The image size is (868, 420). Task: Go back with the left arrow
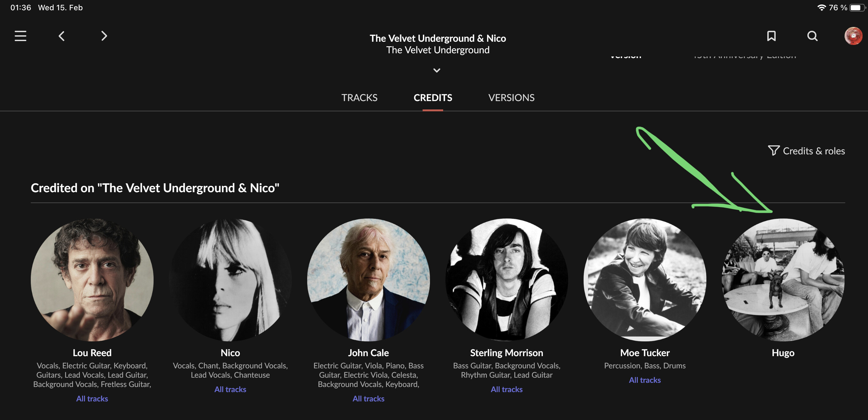pos(61,36)
